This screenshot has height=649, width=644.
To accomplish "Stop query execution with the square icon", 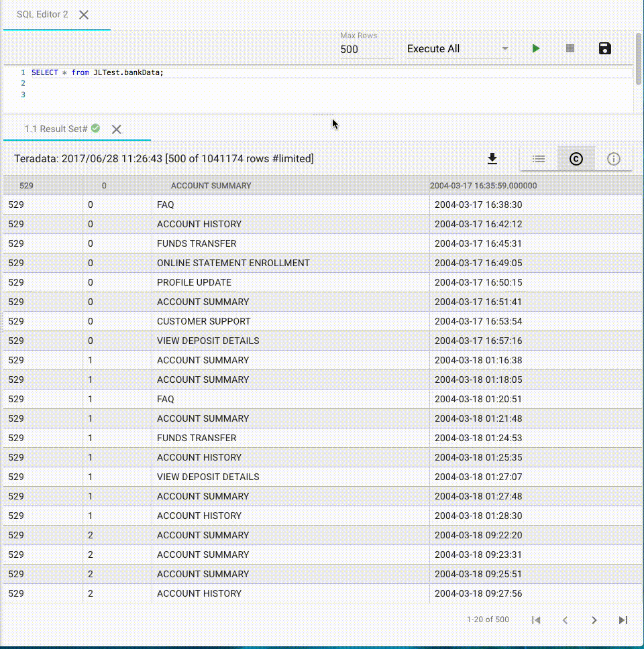I will pos(570,49).
